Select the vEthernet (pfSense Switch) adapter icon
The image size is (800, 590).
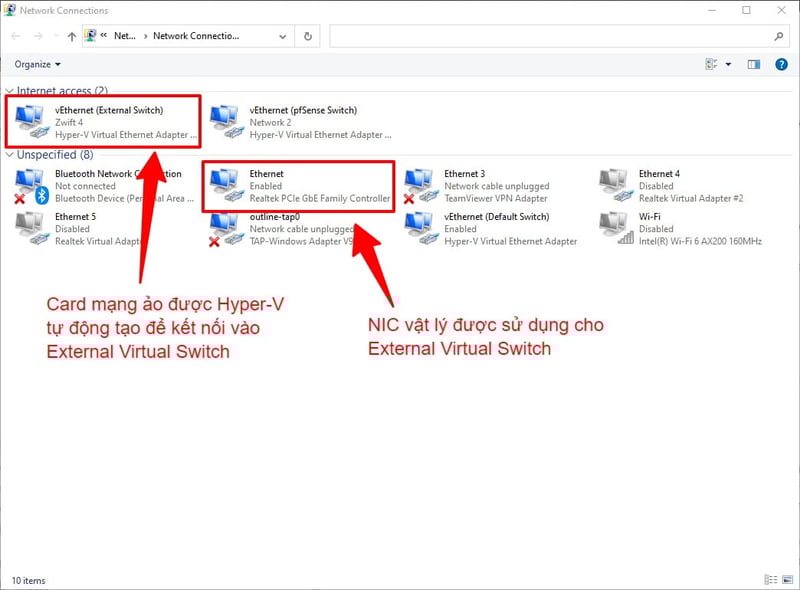[226, 121]
